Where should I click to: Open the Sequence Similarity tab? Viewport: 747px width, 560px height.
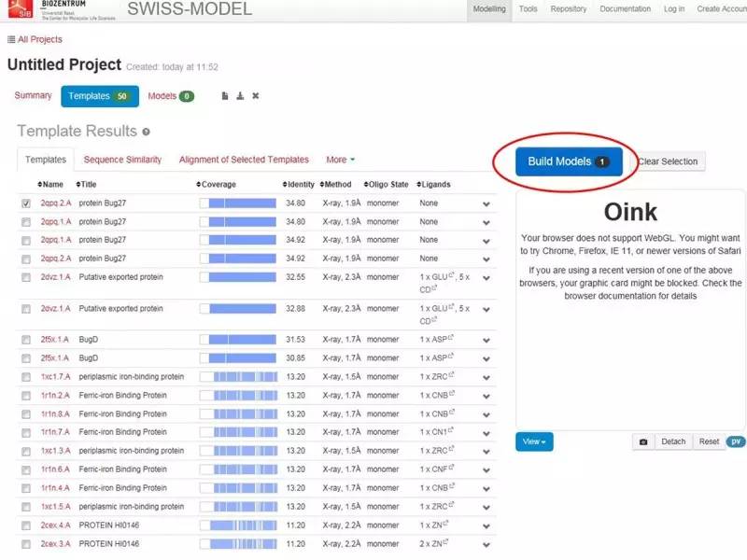tap(122, 160)
